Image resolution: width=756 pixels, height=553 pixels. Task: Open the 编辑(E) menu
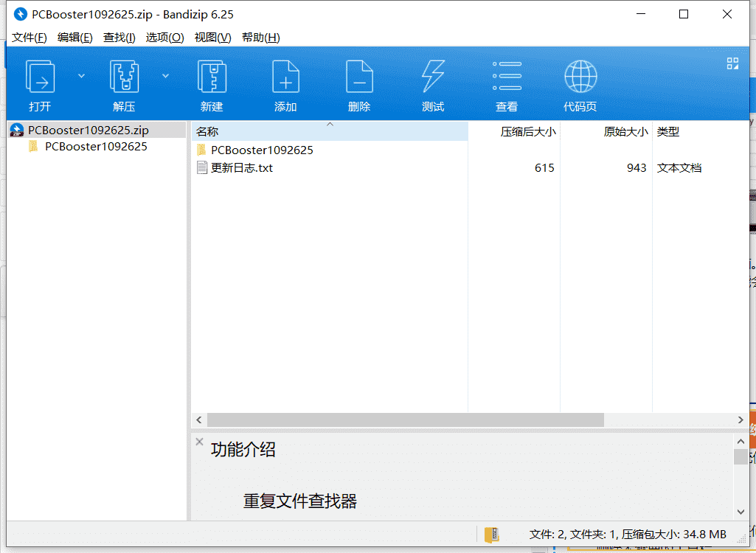74,38
